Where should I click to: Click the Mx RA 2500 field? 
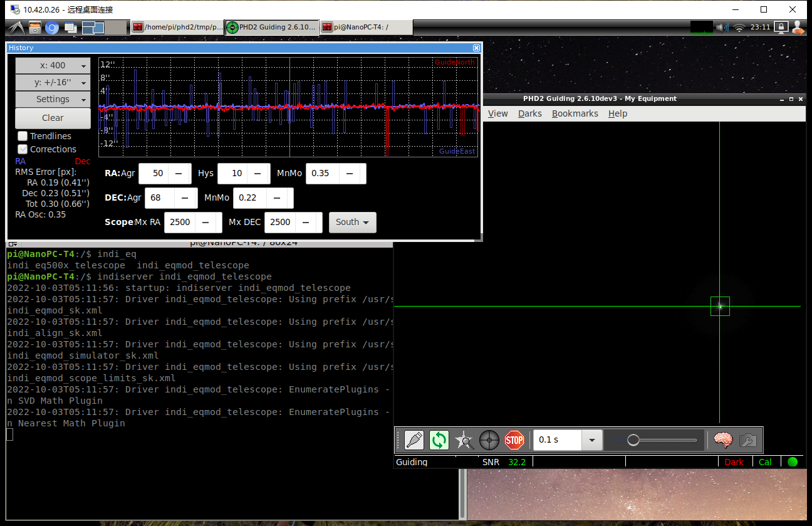(x=180, y=222)
